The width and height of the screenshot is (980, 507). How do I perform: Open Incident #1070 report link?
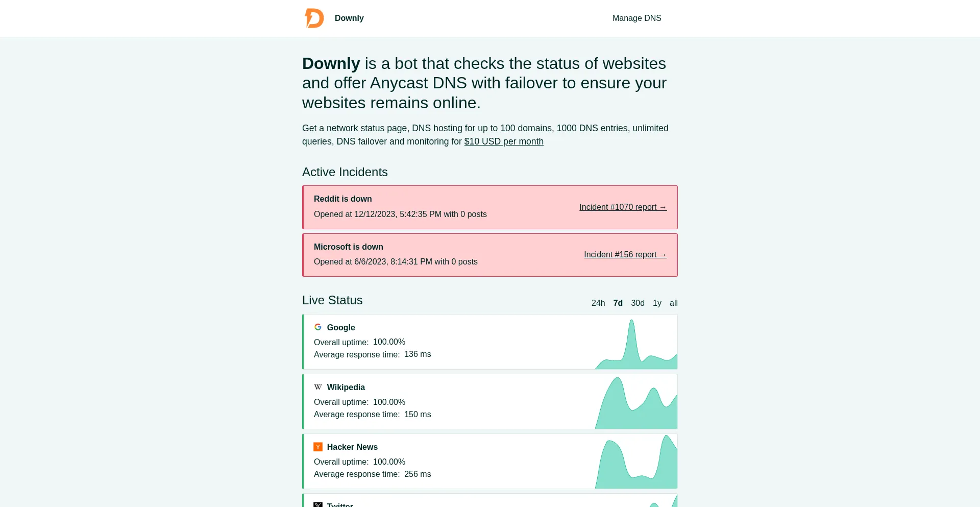(623, 207)
